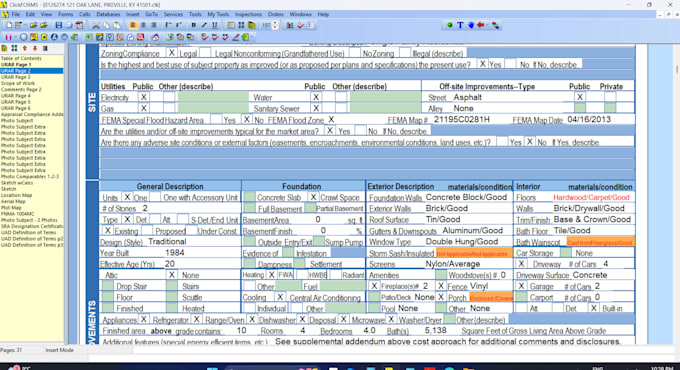The image size is (680, 370).
Task: Select URAR Page 1 in forms list
Action: 16,65
